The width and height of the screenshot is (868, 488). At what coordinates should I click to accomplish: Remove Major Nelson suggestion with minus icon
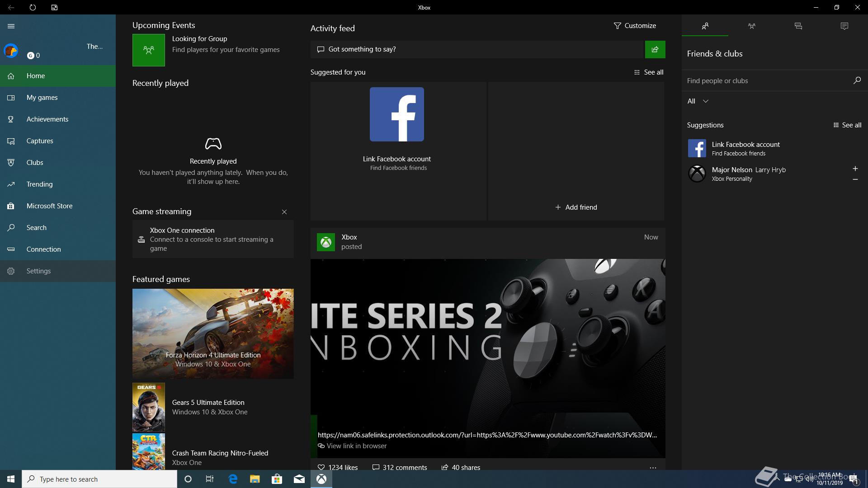click(x=855, y=179)
